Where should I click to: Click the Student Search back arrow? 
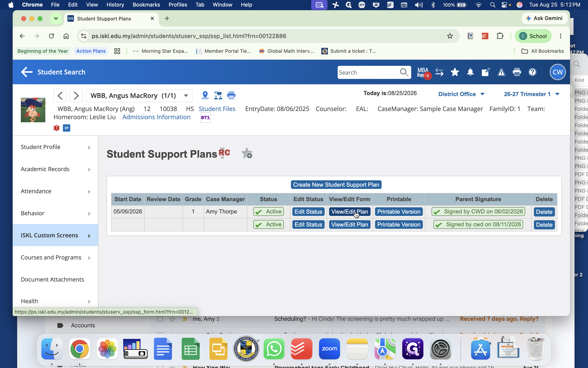point(27,72)
